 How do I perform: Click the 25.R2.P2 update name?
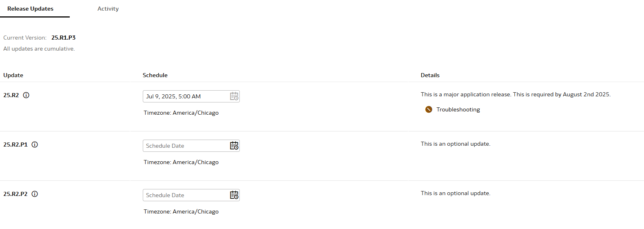(x=15, y=194)
